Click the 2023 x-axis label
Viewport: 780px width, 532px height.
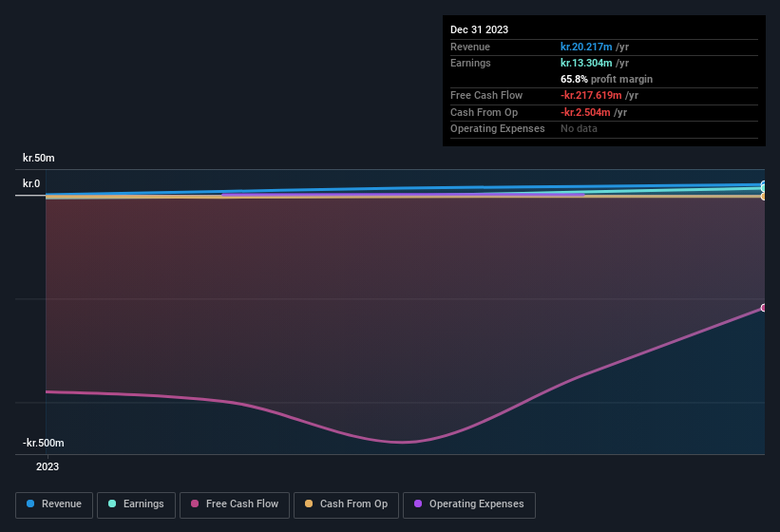point(48,466)
